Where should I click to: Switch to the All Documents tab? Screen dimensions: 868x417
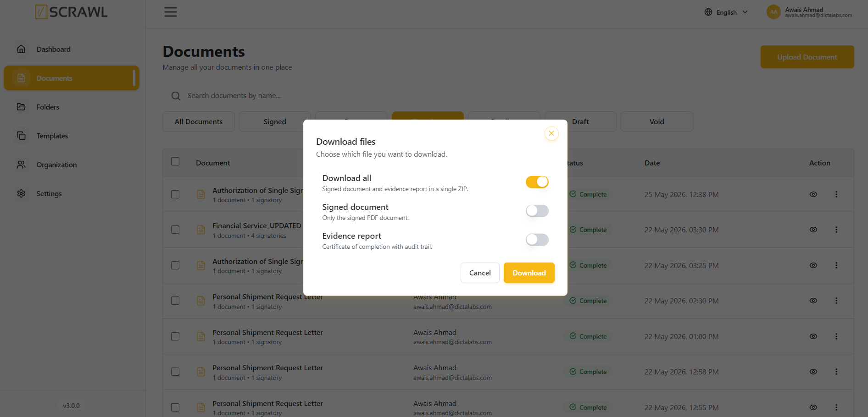pos(199,121)
